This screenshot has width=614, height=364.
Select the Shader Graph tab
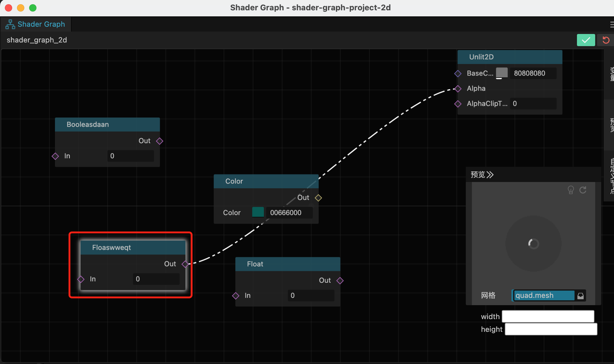tap(36, 24)
